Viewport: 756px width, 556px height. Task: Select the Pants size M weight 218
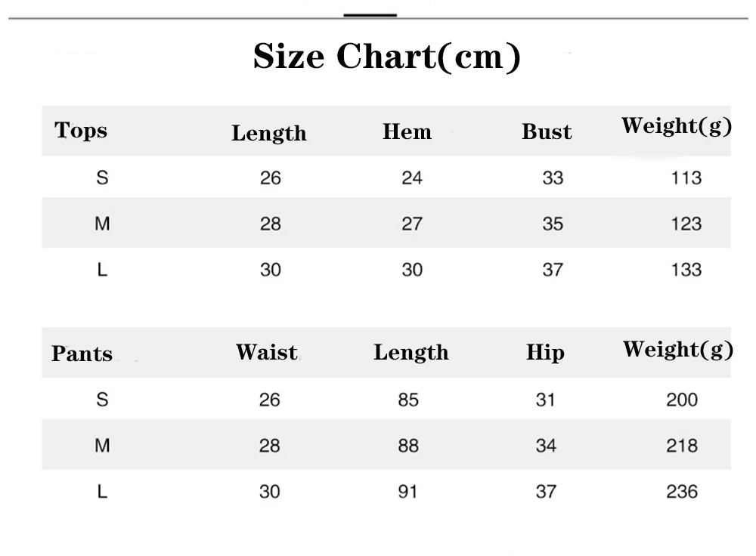coord(681,446)
